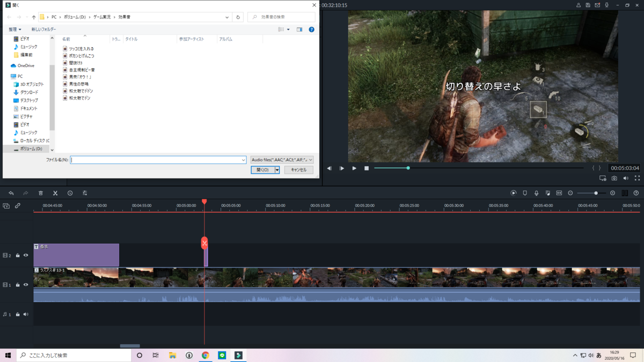Open preview display settings icon
This screenshot has height=362, width=644.
pos(603,178)
